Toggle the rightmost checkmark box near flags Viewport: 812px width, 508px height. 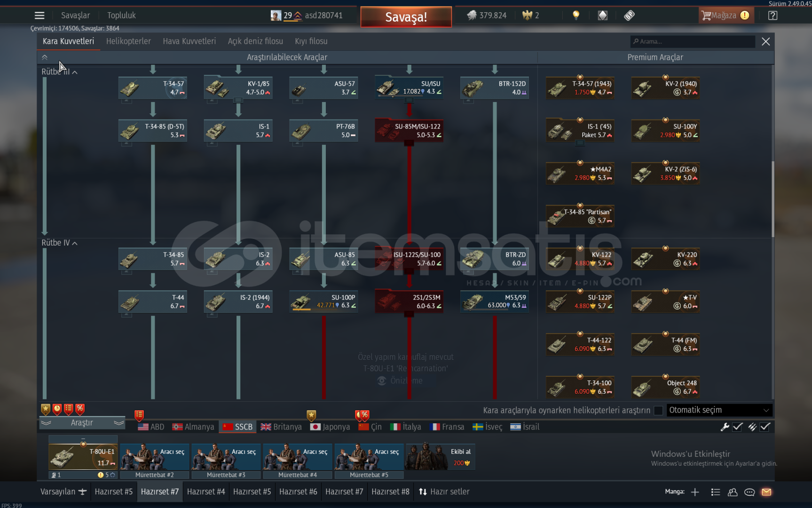[765, 427]
